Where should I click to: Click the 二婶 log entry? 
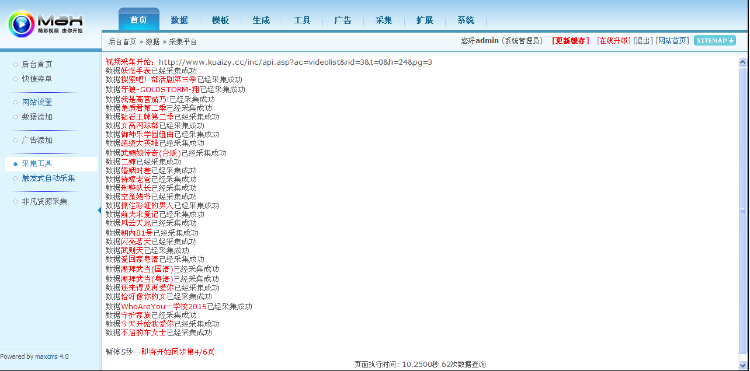[x=143, y=162]
